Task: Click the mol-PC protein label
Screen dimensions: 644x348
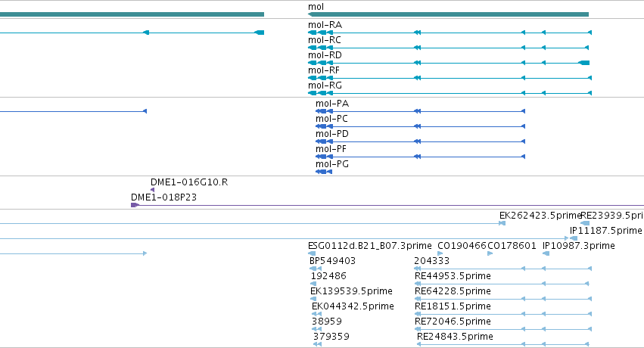Action: click(332, 119)
